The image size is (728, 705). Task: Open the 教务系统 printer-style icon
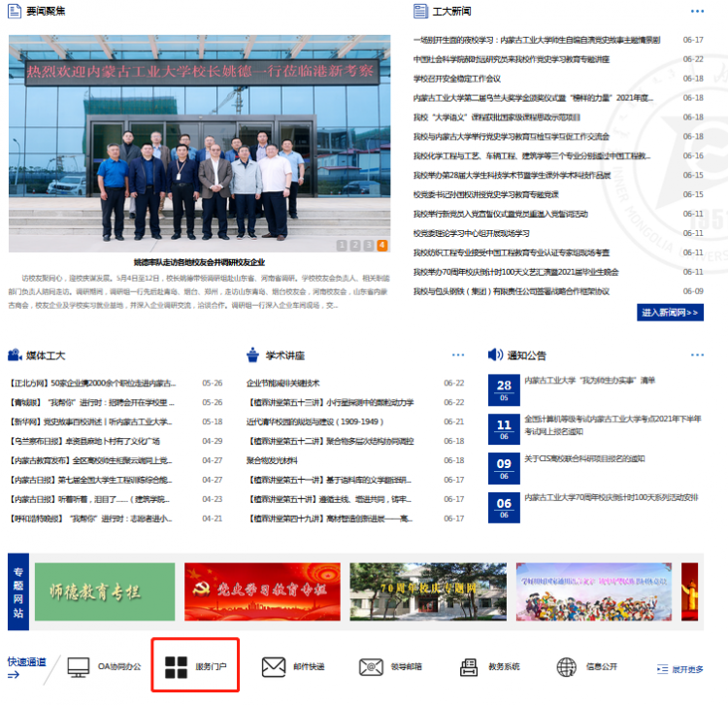click(469, 666)
